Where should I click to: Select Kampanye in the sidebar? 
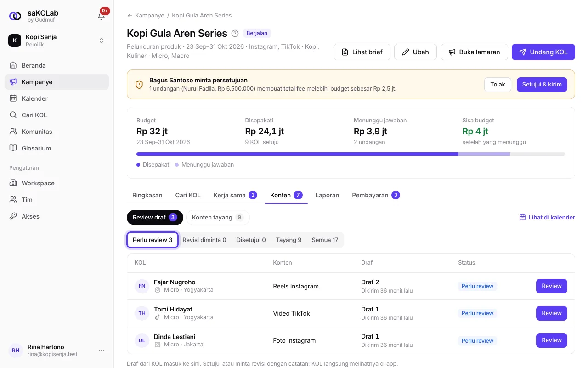57,82
